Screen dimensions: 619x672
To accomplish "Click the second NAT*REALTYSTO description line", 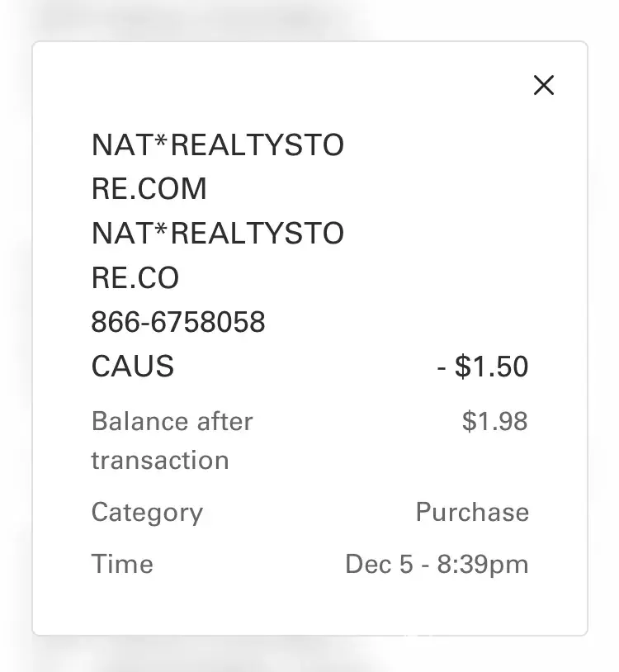I will pos(217,234).
